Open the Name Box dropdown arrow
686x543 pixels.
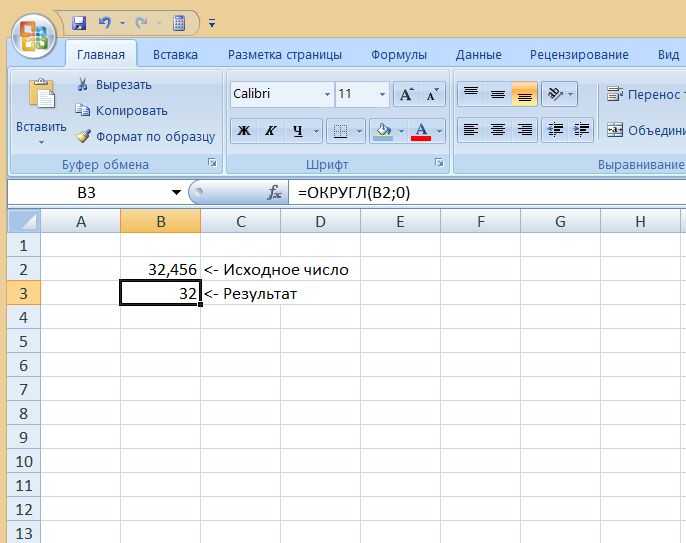(176, 192)
